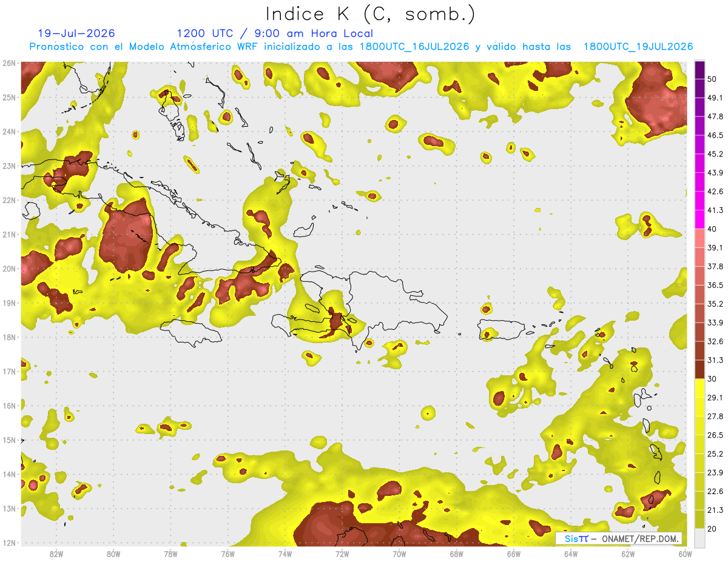Viewport: 728px width, 562px height.
Task: Click the '78W' longitude tick label
Action: click(x=170, y=553)
